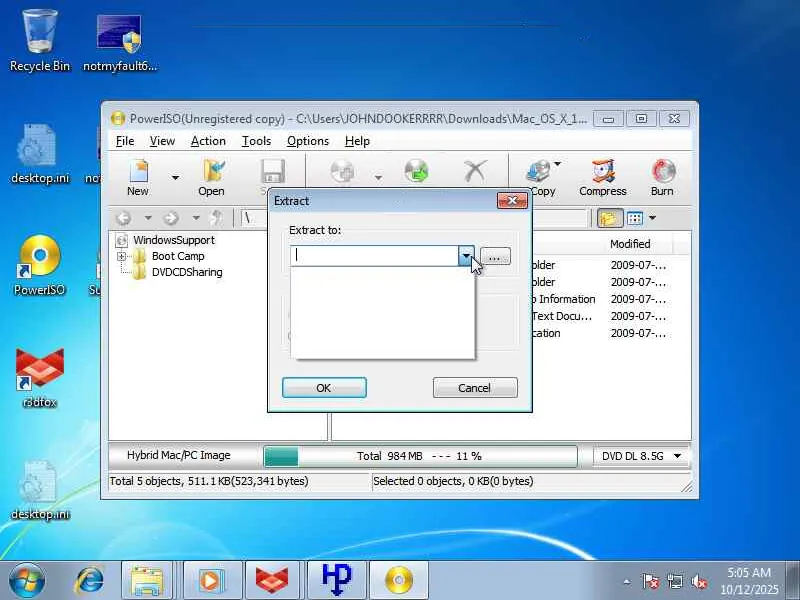Click the 11 % capacity progress bar

point(420,456)
